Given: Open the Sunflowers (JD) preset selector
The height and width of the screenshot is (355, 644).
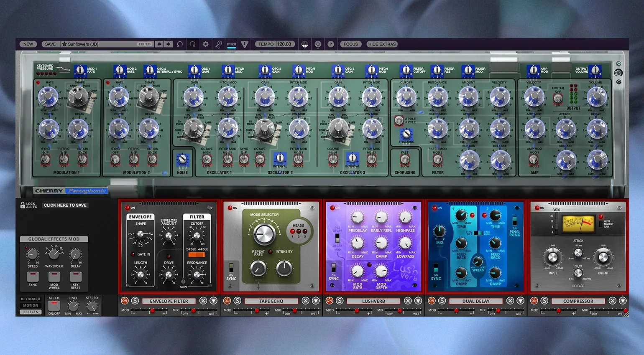Looking at the screenshot, I should 107,44.
